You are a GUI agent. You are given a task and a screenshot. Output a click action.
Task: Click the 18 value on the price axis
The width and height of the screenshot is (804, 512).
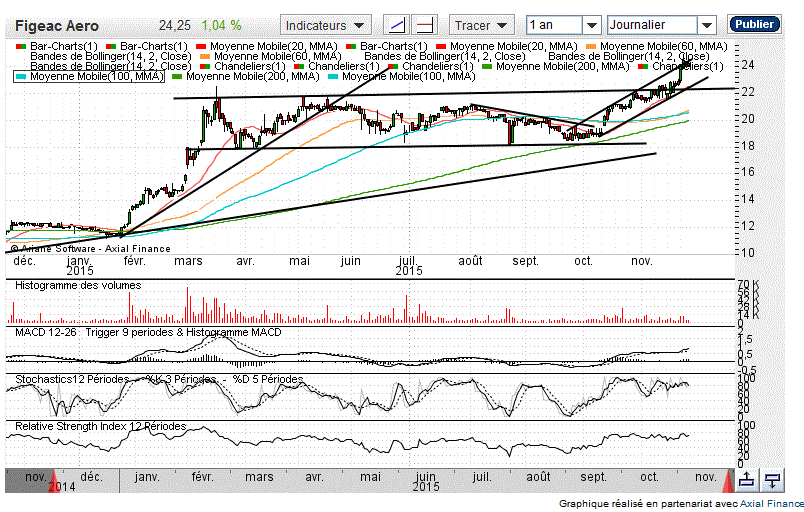coord(748,146)
